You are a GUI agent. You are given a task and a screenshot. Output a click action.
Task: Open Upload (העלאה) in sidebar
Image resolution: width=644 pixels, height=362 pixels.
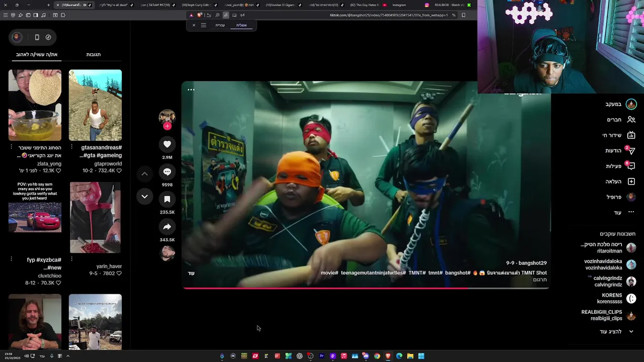(x=620, y=182)
